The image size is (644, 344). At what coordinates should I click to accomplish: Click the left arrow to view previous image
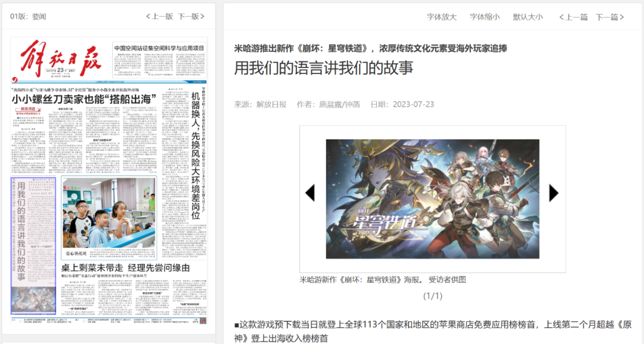point(309,193)
